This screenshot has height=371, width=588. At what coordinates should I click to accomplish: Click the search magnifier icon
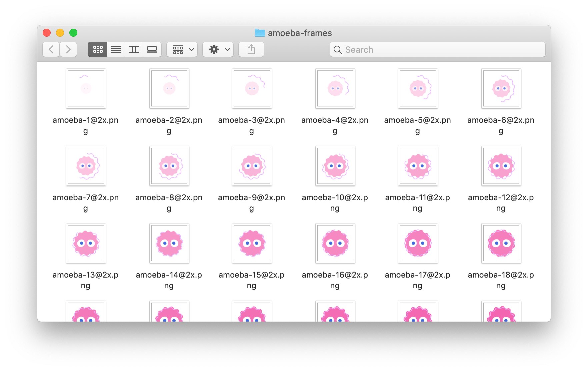pos(338,50)
